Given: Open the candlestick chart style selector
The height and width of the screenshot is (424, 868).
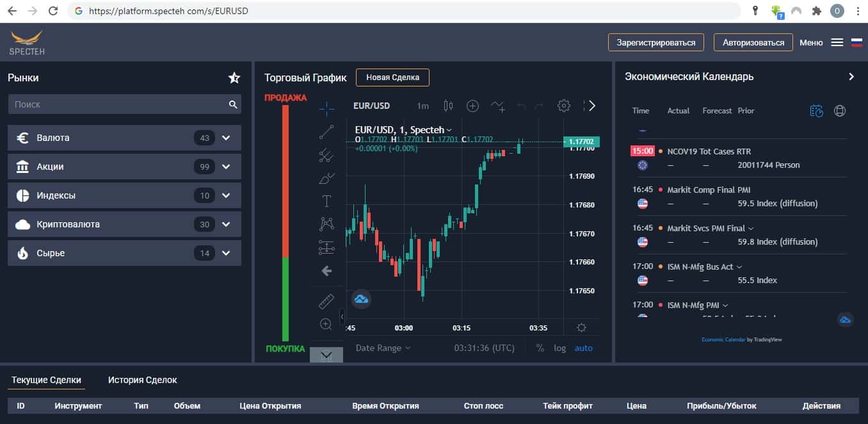Looking at the screenshot, I should click(x=448, y=106).
